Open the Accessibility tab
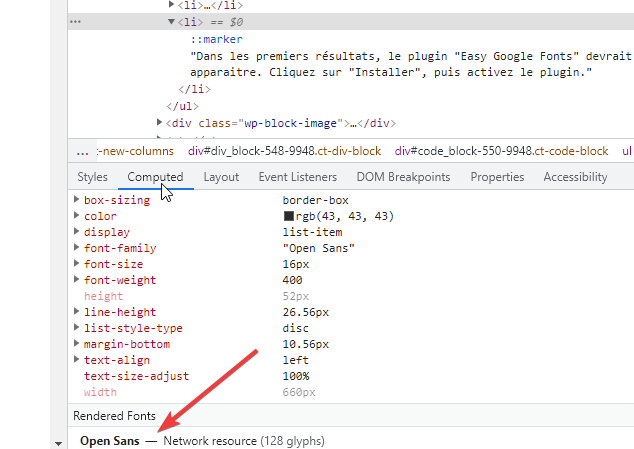 tap(575, 177)
